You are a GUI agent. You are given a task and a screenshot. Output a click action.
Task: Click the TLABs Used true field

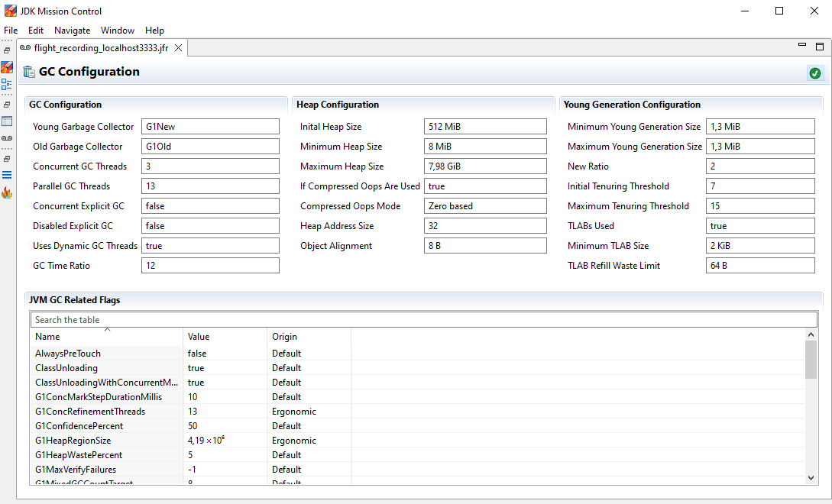pos(760,226)
